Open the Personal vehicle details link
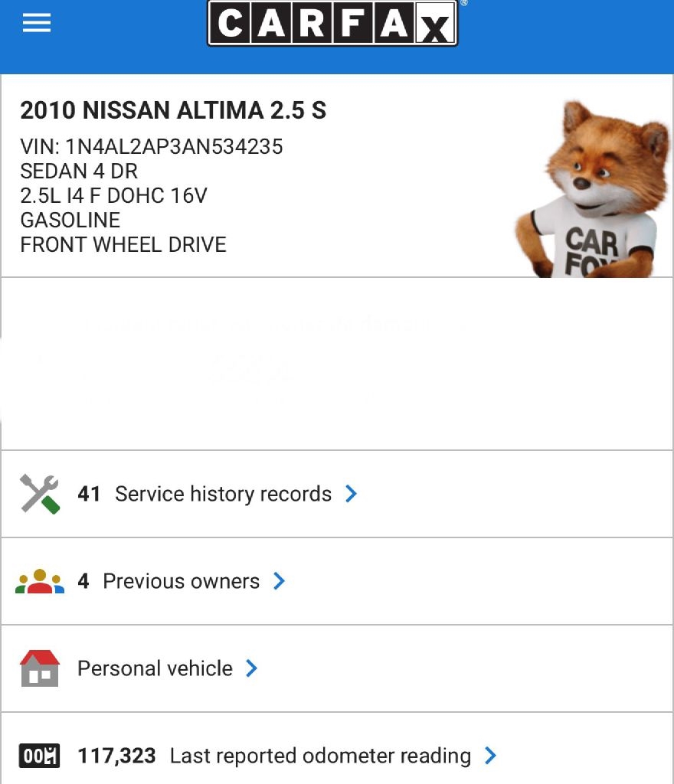 [155, 668]
